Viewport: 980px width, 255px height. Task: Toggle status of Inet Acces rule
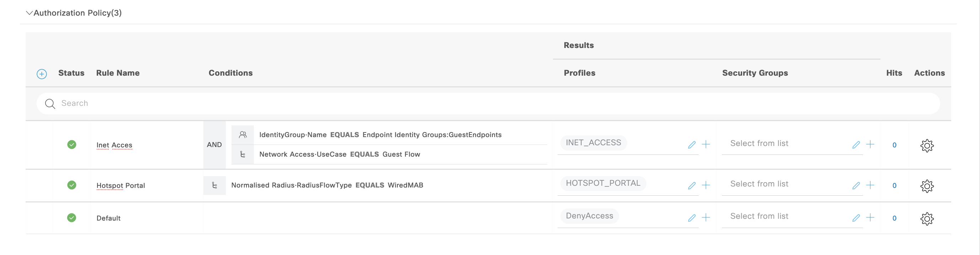(x=71, y=145)
